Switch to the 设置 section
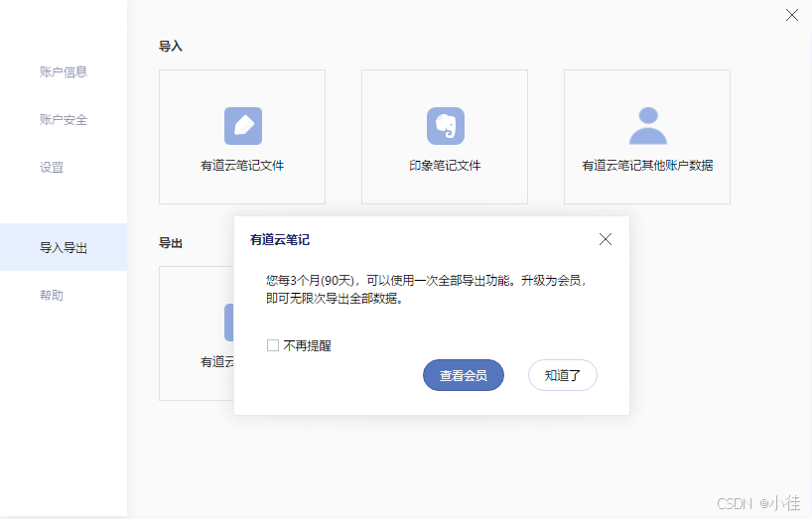812x519 pixels. pyautogui.click(x=52, y=167)
